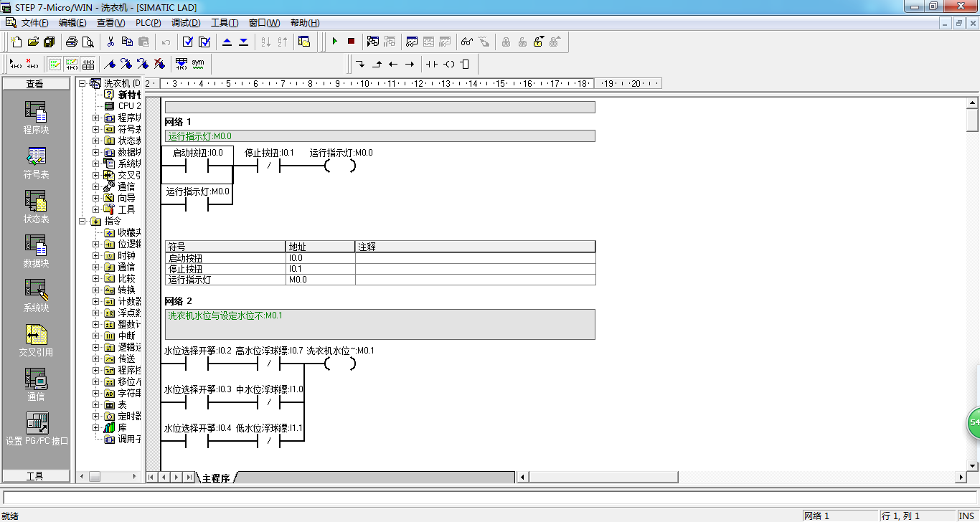The height and width of the screenshot is (522, 980).
Task: Select the 停止按钮:I0.1 normally-closed contact
Action: tap(269, 166)
